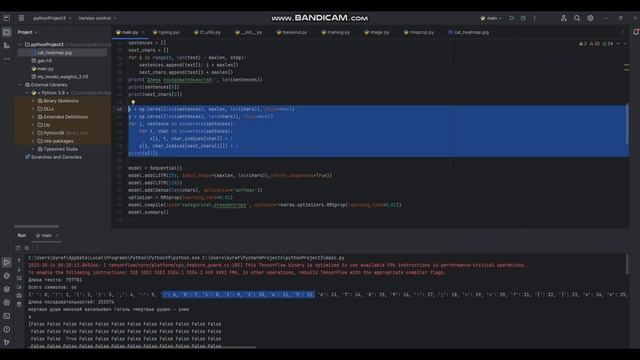Open Code With Me user icon
Viewport: 640px width, 360px height.
[x=563, y=18]
